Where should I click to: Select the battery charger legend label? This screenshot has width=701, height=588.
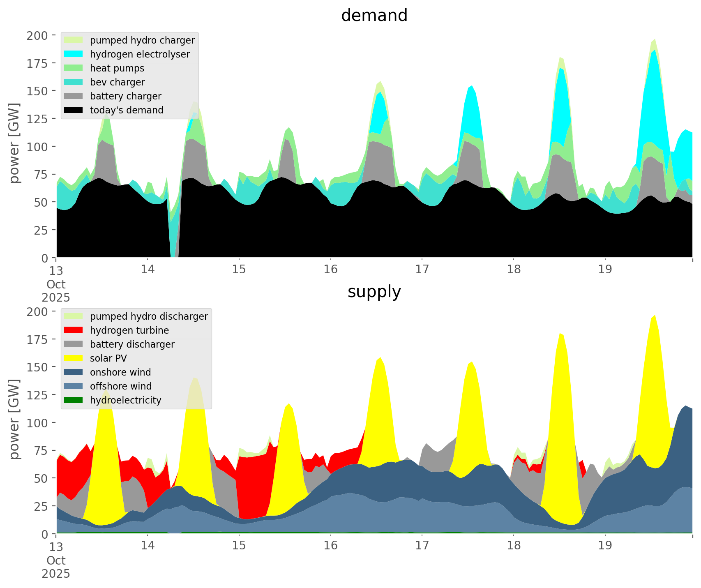click(x=125, y=96)
